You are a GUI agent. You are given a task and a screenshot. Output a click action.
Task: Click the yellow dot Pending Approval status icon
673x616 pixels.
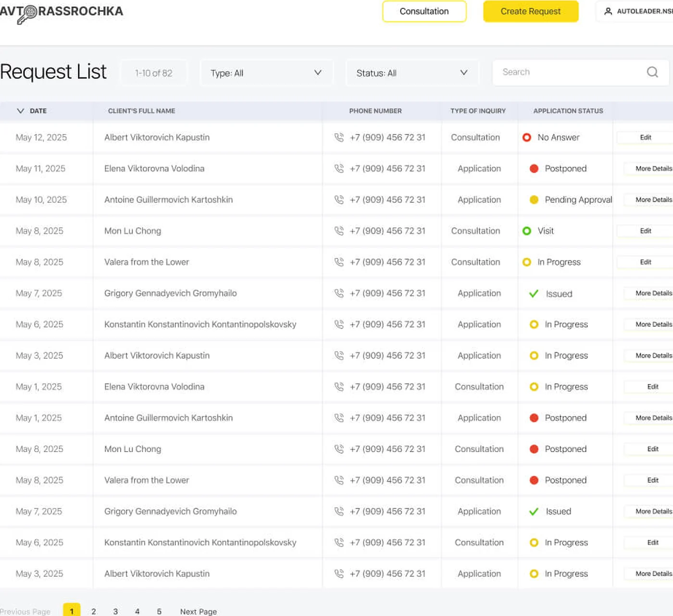[x=534, y=200]
